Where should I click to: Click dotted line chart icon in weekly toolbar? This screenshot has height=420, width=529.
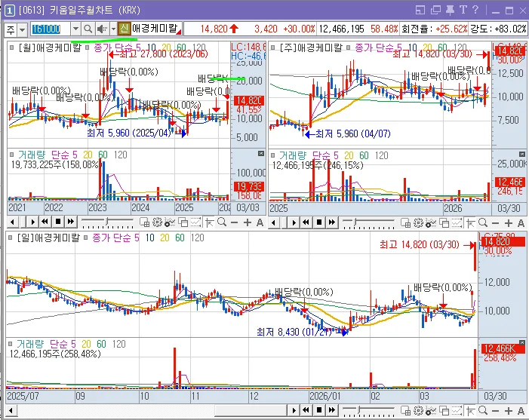click(x=457, y=222)
